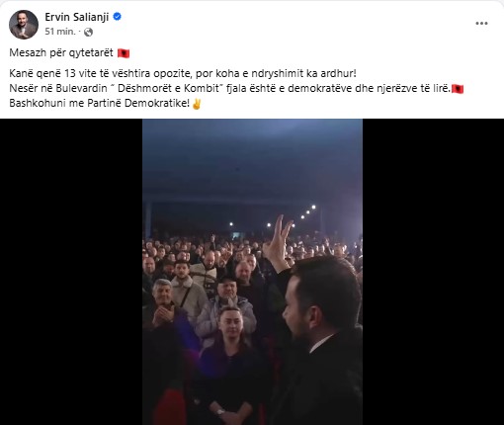Click the applauding gray-haired man in the video
Viewport: 504px width, 425px height.
pyautogui.click(x=165, y=308)
